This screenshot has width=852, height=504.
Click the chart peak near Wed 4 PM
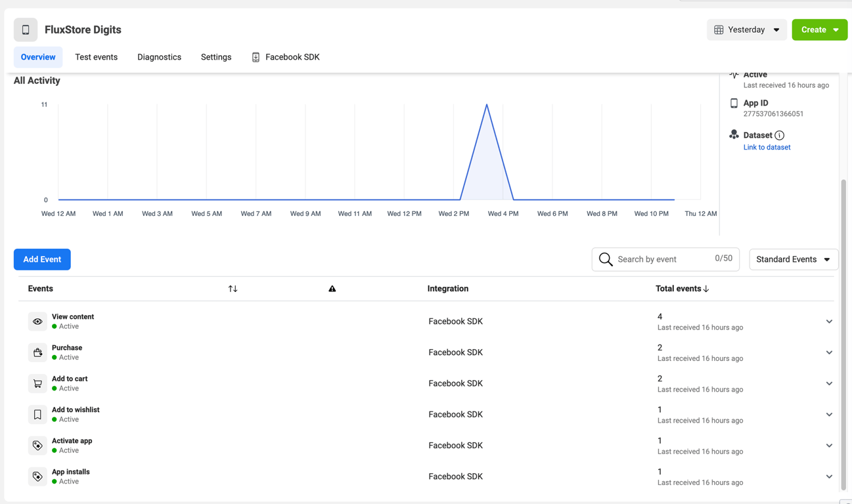487,105
